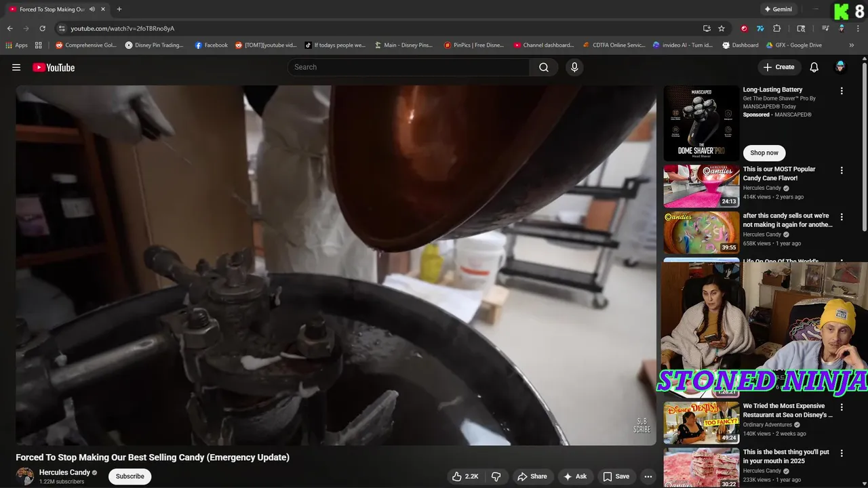Open Channel dashboard bookmark
This screenshot has height=488, width=868.
[544, 45]
